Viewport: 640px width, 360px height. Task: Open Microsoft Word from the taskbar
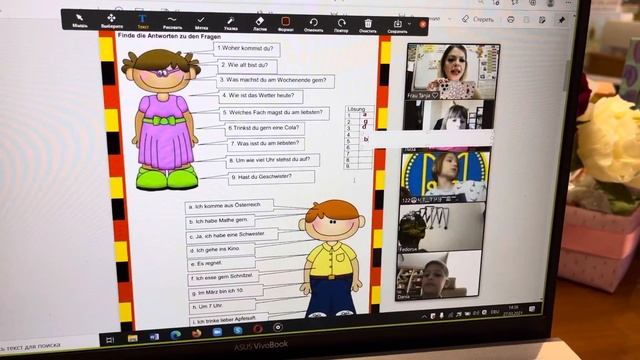(x=154, y=337)
